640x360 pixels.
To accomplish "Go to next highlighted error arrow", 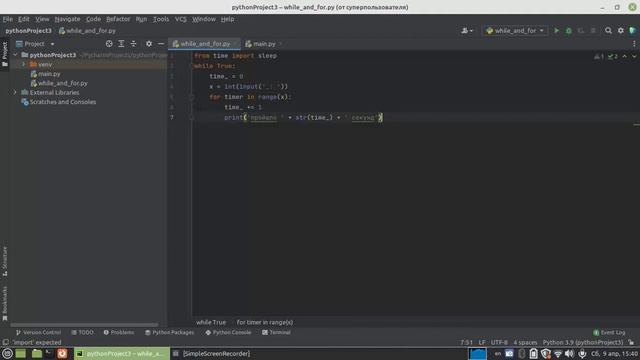I will (634, 56).
